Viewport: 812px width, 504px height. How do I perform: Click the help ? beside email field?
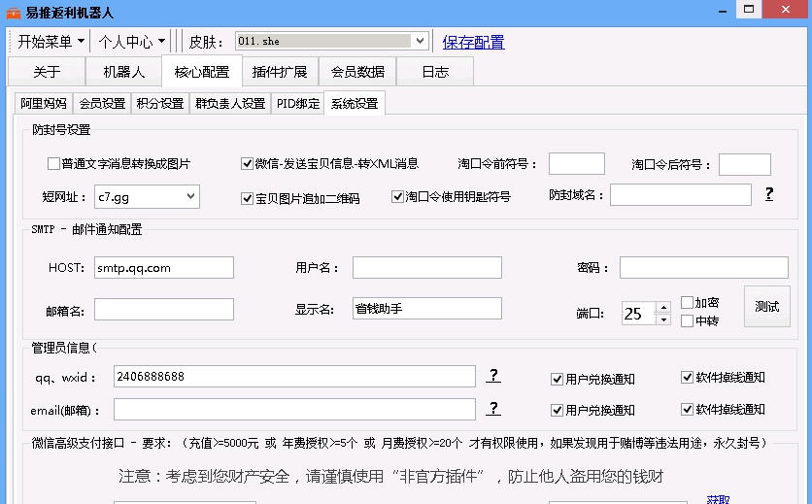(493, 409)
